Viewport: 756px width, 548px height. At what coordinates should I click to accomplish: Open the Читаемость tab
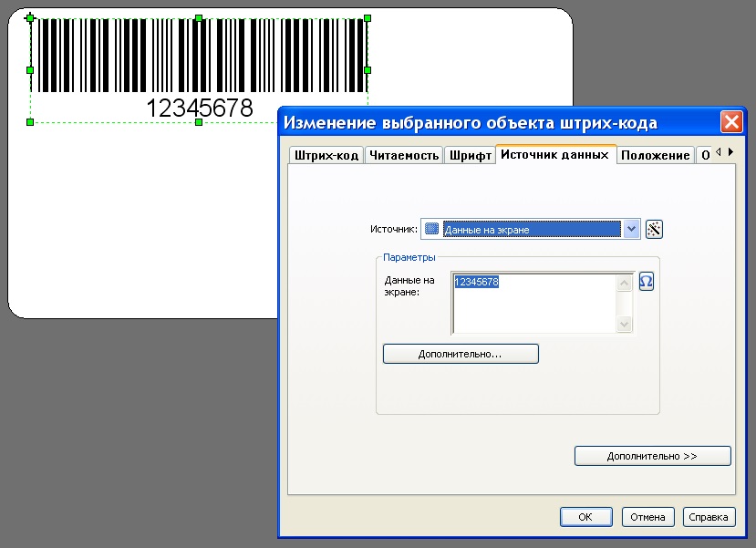point(404,155)
